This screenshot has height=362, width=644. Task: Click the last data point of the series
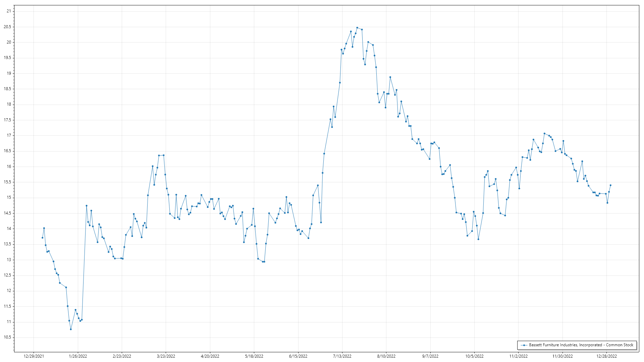pyautogui.click(x=610, y=185)
